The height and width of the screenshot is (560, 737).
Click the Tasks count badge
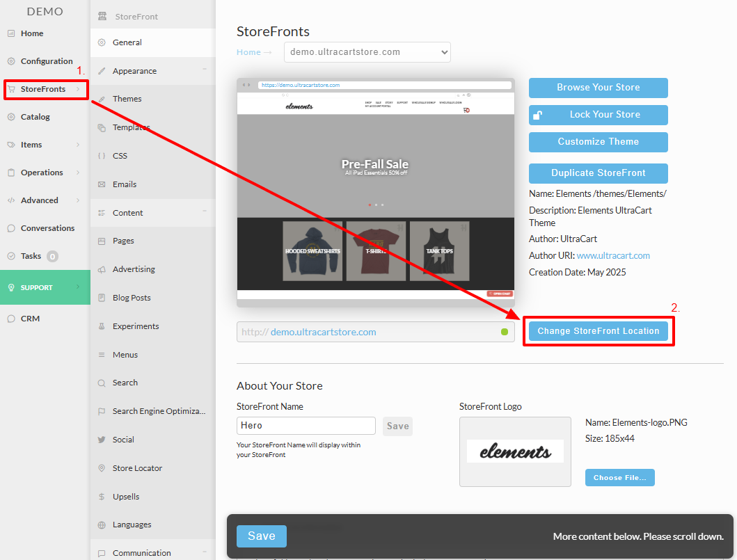tap(53, 257)
